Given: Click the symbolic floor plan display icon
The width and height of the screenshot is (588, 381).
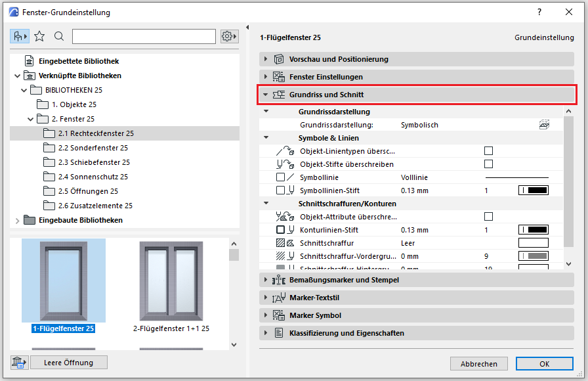Looking at the screenshot, I should [x=543, y=125].
